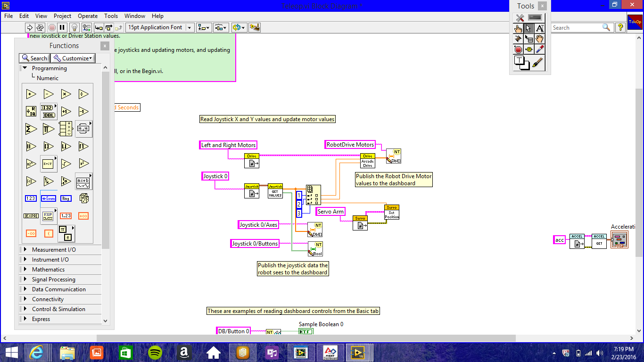This screenshot has height=362, width=644.
Task: Click the Abort Execution stop button
Action: [52, 27]
